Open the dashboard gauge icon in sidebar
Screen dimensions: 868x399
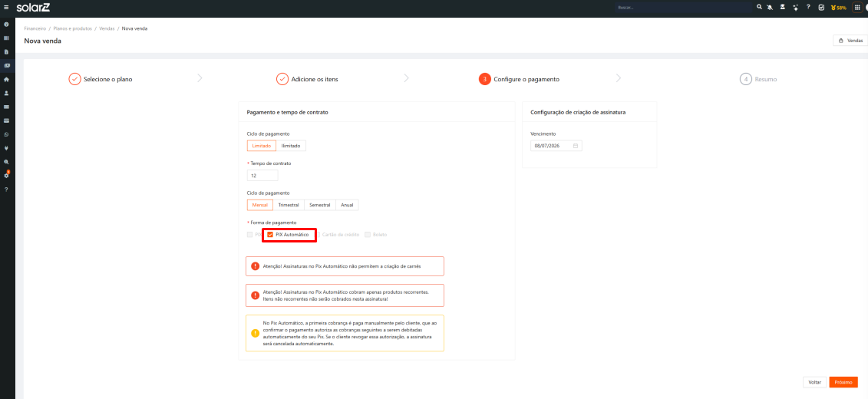pos(6,25)
